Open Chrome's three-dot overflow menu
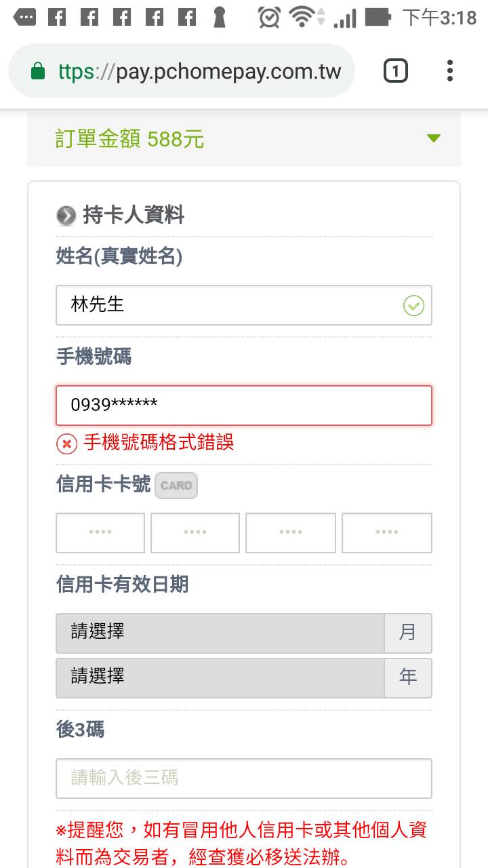The width and height of the screenshot is (488, 868). (x=450, y=71)
